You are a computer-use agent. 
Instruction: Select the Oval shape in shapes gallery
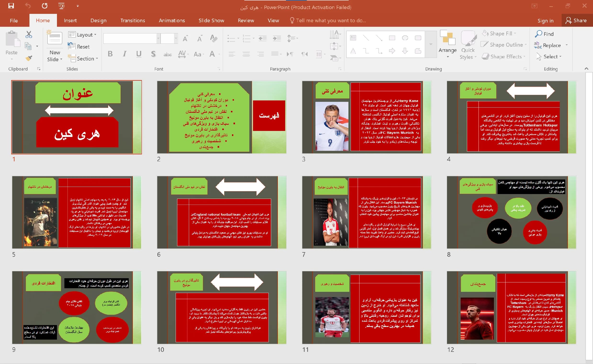point(405,38)
